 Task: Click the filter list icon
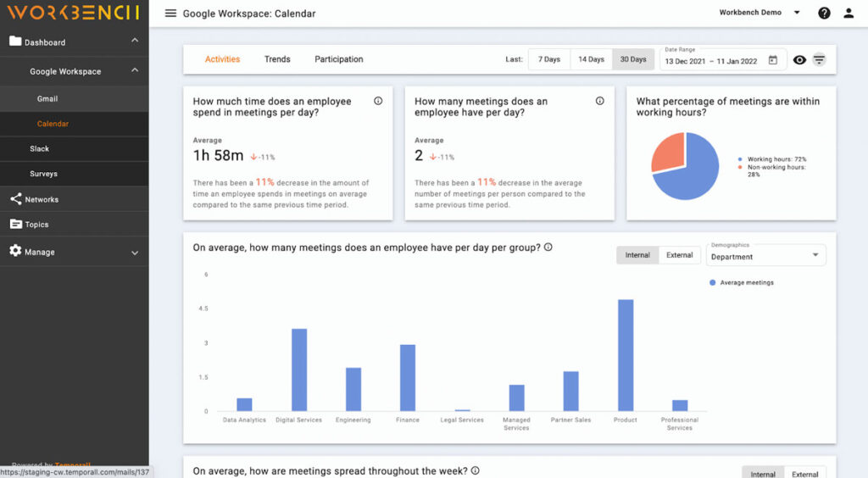click(x=820, y=59)
